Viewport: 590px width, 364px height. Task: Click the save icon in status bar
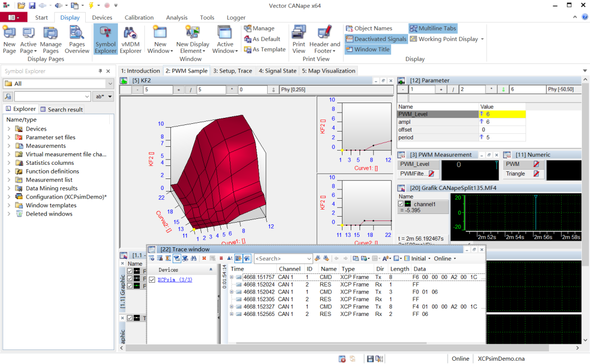coord(370,359)
